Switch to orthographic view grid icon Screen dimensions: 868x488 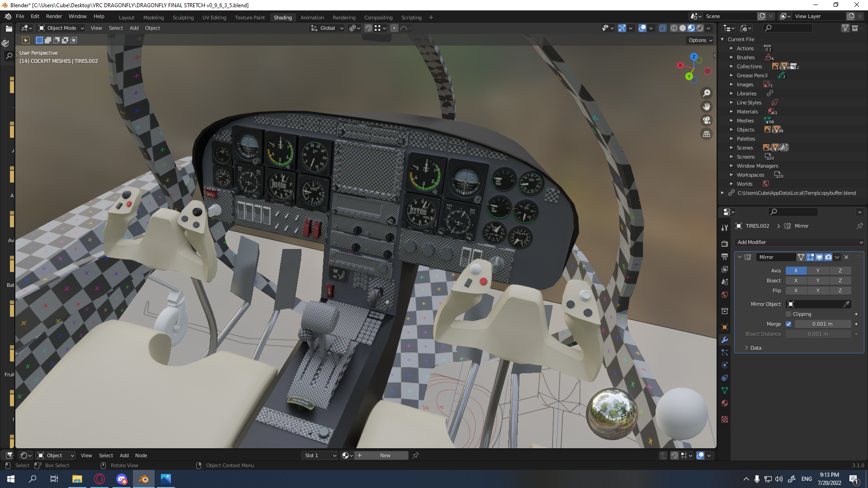(x=707, y=134)
